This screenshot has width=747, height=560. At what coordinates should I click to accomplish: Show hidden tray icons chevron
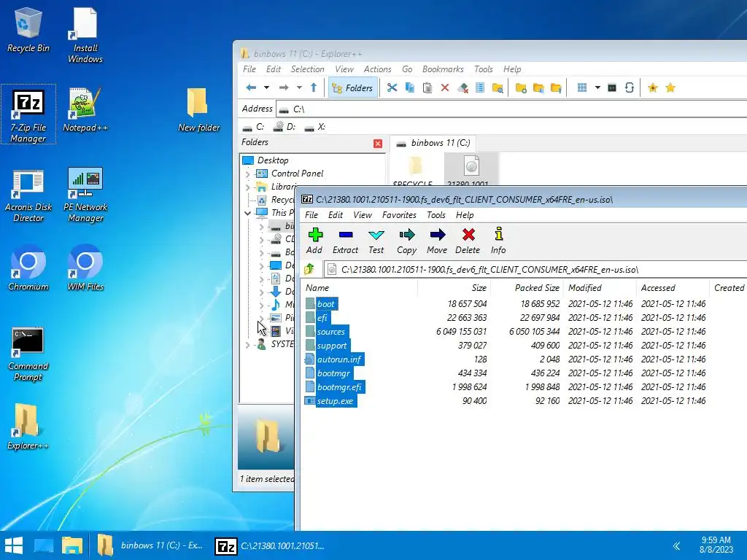[676, 545]
